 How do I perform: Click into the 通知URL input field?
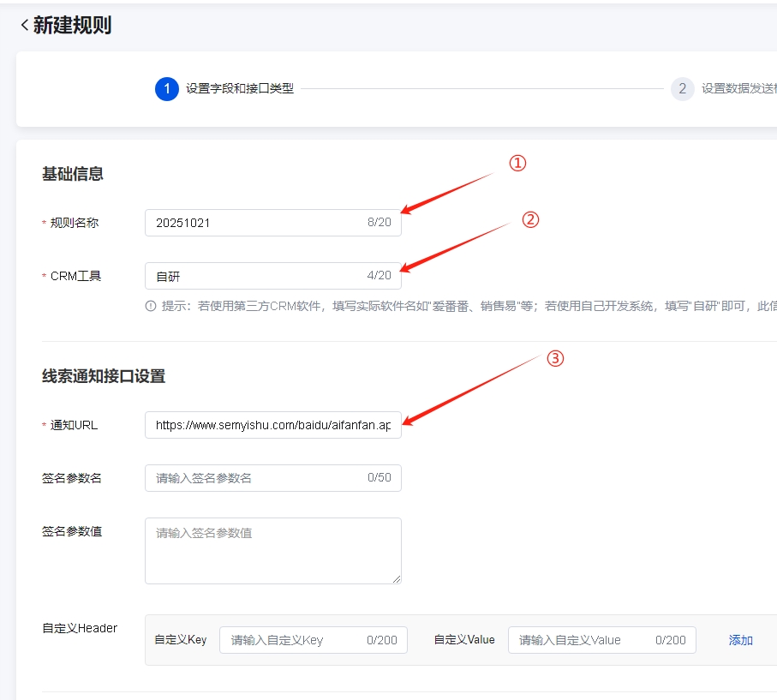(x=272, y=425)
